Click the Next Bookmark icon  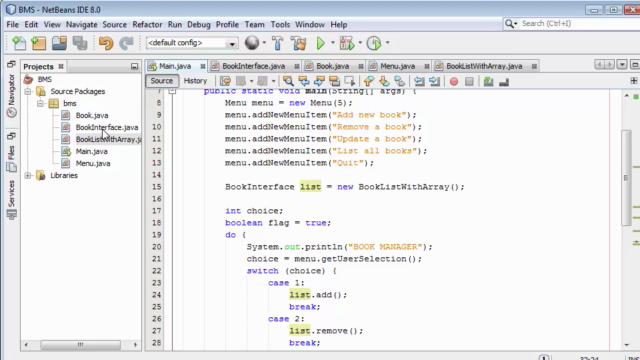[x=384, y=81]
